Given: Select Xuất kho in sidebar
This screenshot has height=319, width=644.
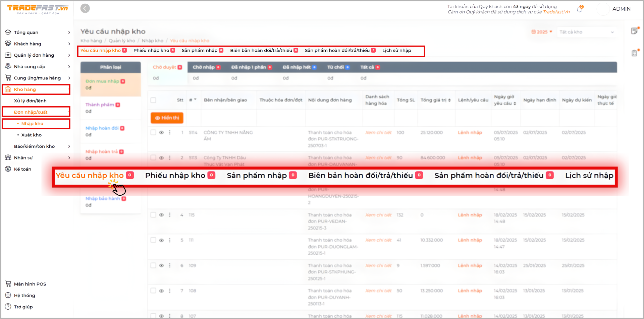Looking at the screenshot, I should [x=32, y=135].
